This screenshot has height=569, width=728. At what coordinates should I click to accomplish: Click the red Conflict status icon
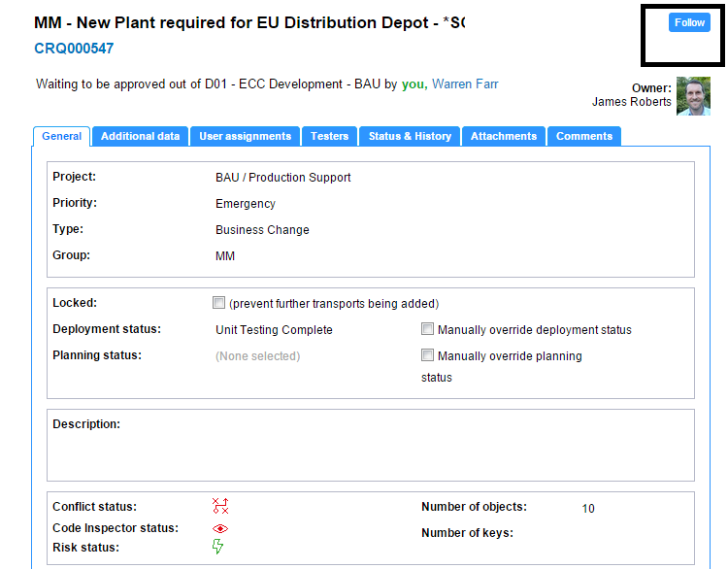[220, 506]
